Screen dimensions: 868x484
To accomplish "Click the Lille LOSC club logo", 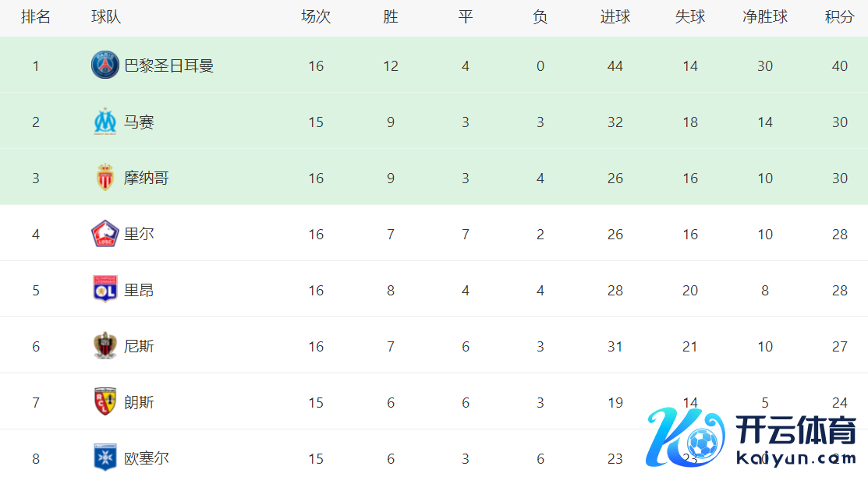I will [x=105, y=234].
